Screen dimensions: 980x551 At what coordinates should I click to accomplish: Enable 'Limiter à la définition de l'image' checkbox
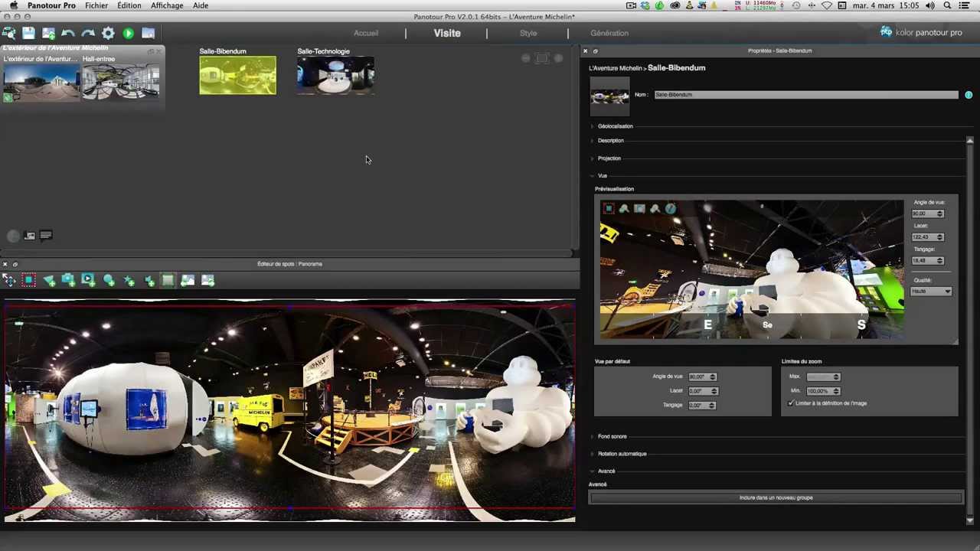(791, 403)
